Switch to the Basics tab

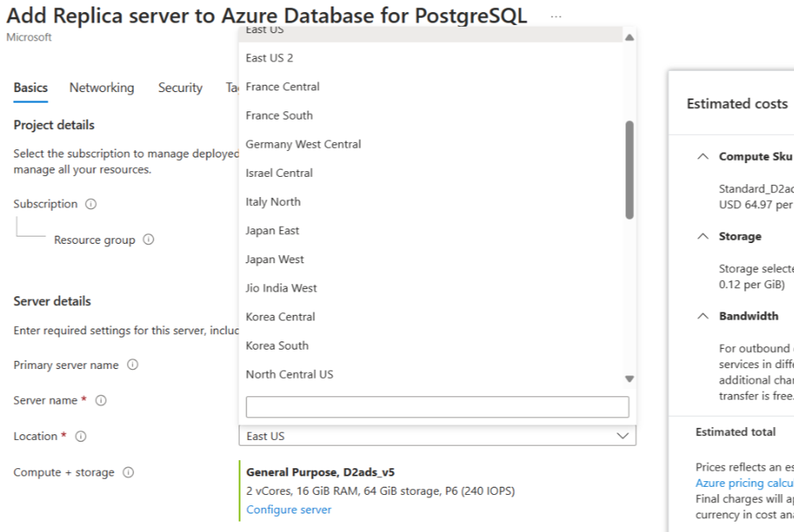[31, 87]
